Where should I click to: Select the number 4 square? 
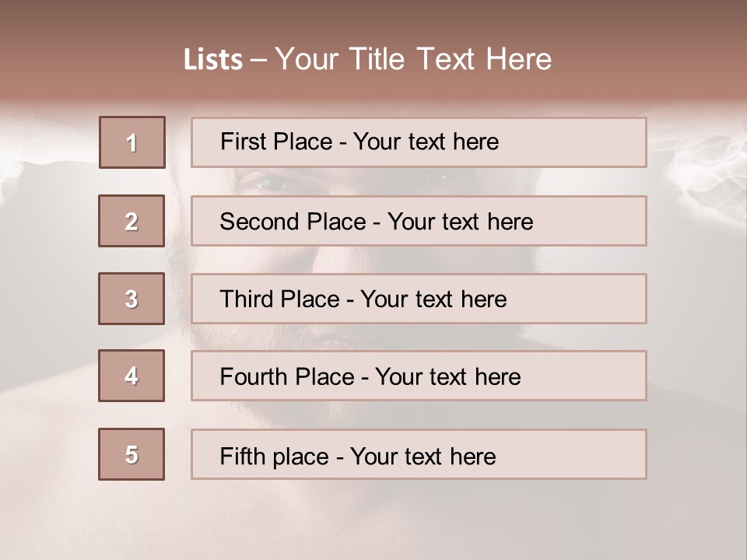click(132, 376)
